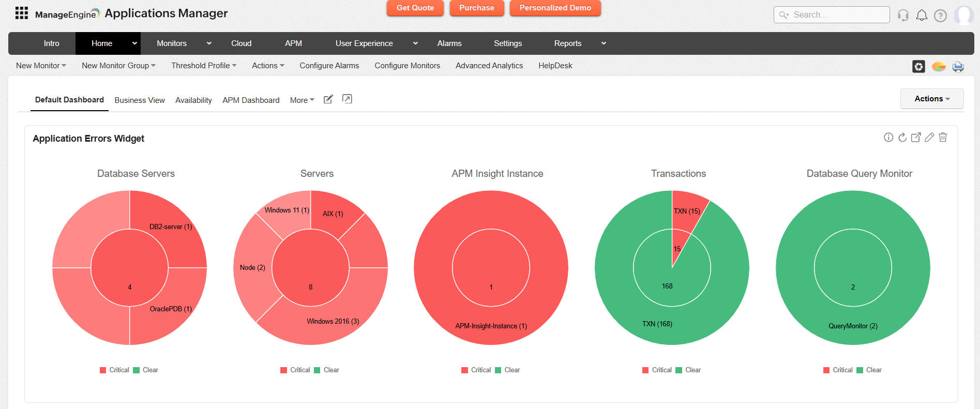The height and width of the screenshot is (409, 980).
Task: Click the Personalized Demo button
Action: (x=555, y=8)
